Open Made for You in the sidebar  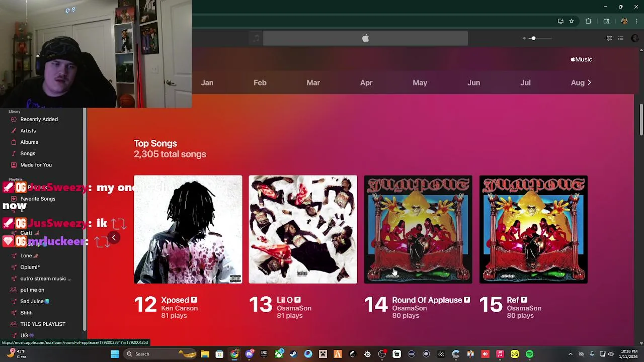tap(36, 165)
